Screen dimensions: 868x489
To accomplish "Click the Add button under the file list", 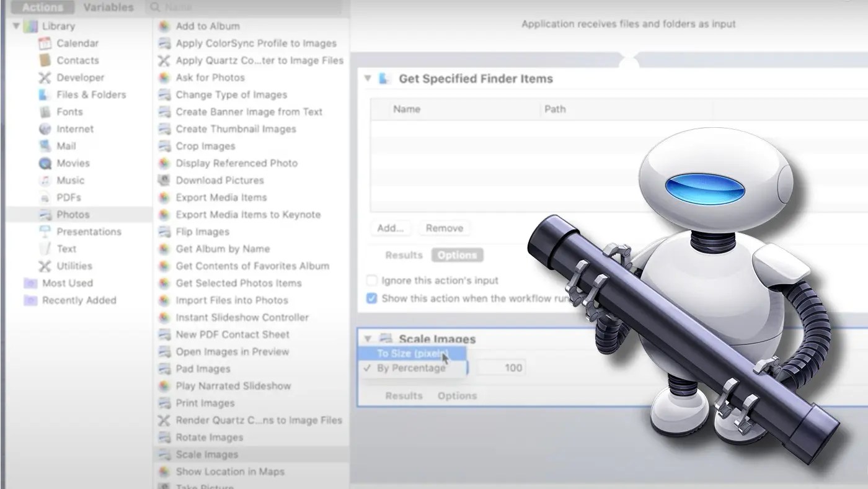I will [391, 228].
